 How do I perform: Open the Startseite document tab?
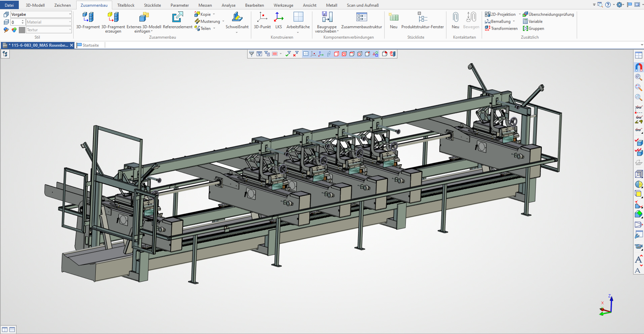coord(88,45)
